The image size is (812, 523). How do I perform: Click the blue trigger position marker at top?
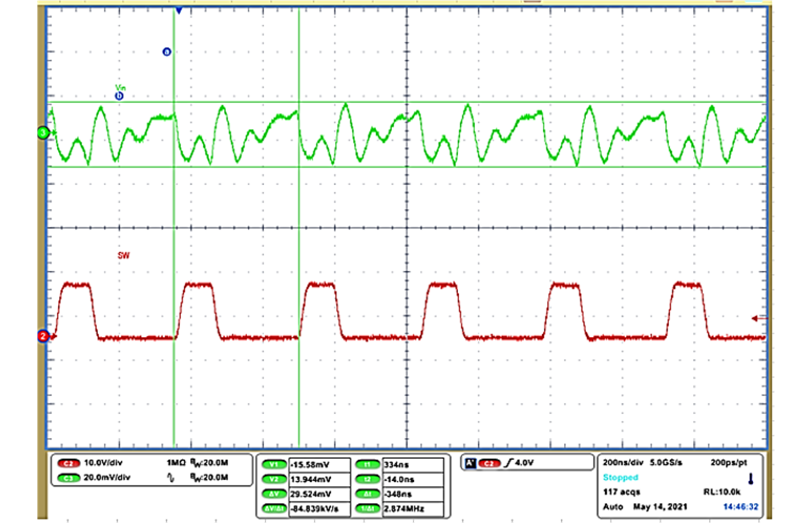pos(179,10)
